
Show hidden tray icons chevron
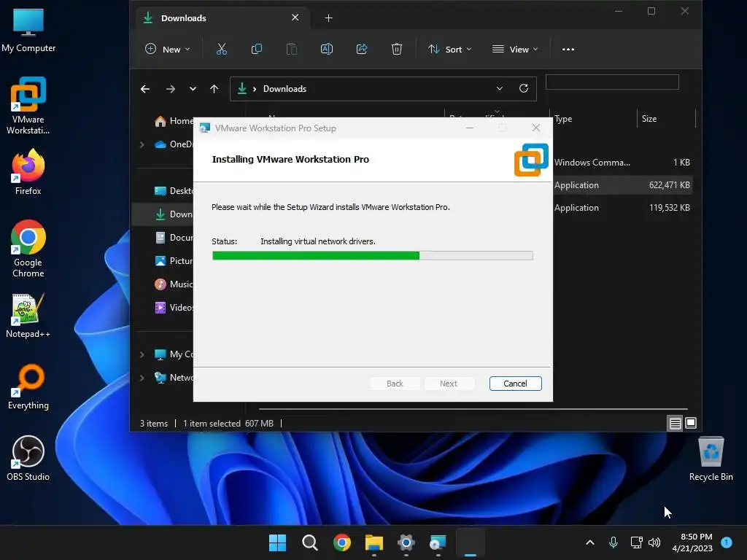(589, 542)
